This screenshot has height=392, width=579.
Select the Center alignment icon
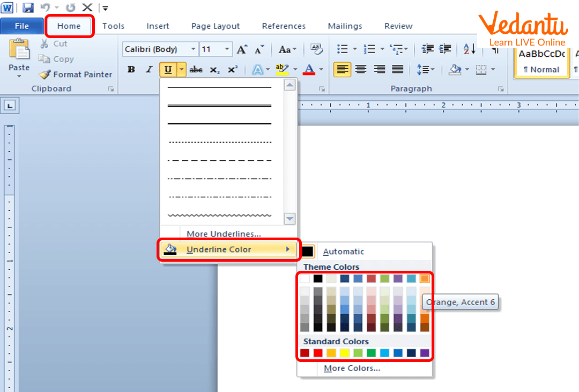[361, 69]
